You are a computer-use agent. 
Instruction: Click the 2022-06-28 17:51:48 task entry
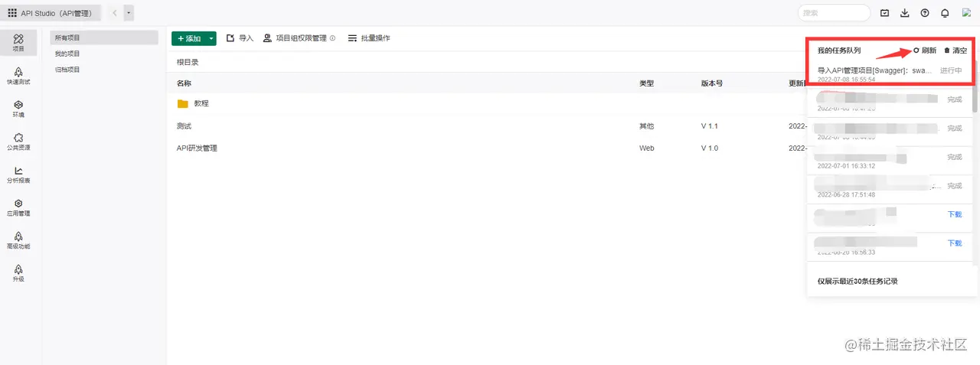pyautogui.click(x=890, y=189)
